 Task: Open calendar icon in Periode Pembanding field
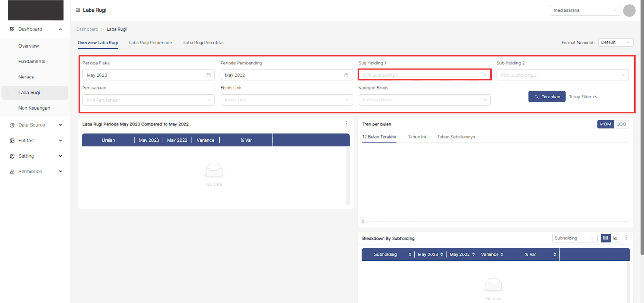coord(346,75)
